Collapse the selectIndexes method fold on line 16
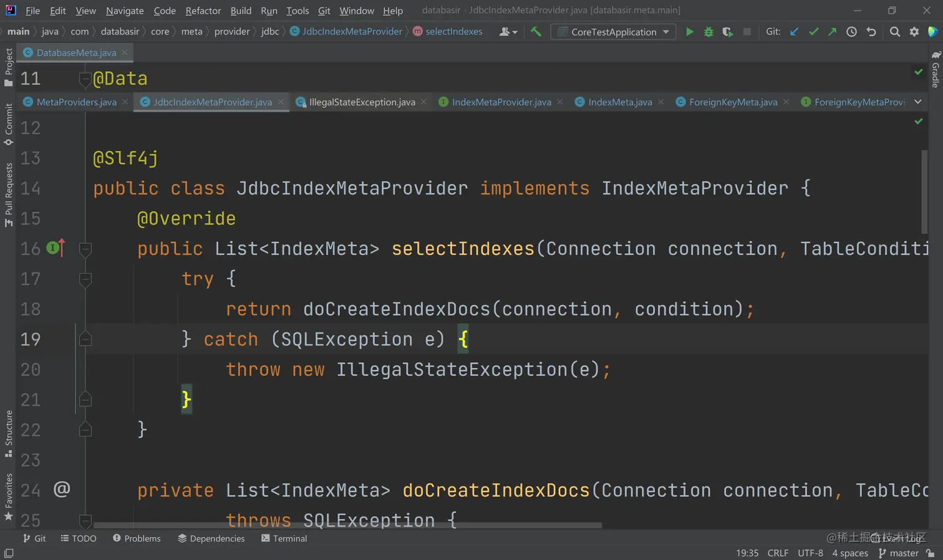 85,249
